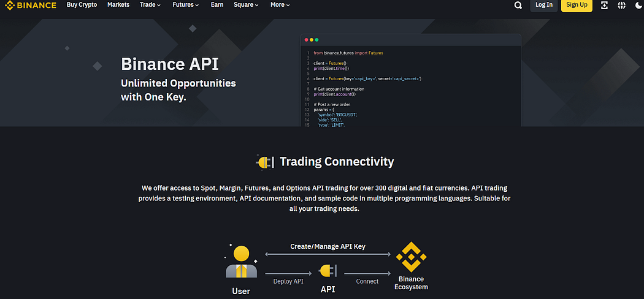The width and height of the screenshot is (644, 299).
Task: Click the Binance API heading
Action: coord(170,64)
